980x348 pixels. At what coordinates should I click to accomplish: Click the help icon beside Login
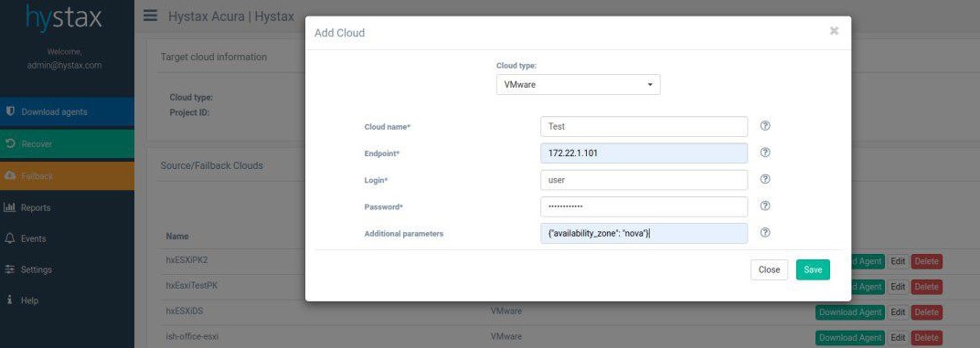click(x=765, y=179)
